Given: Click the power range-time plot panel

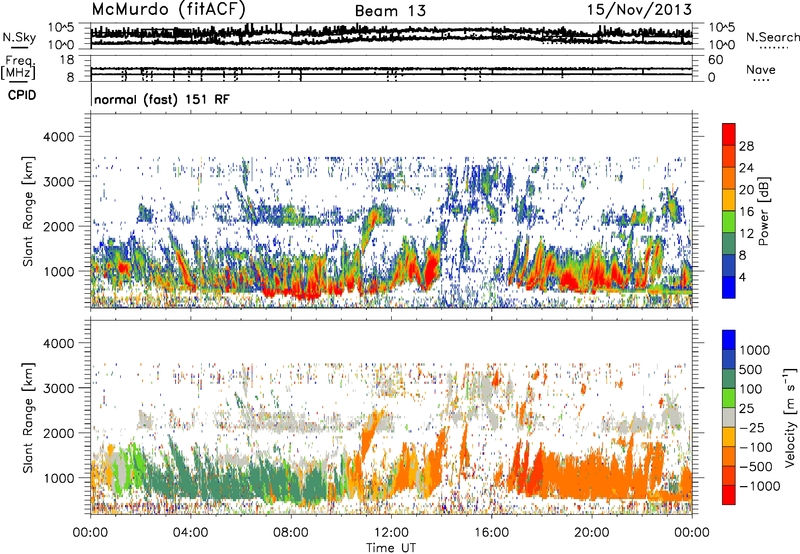Looking at the screenshot, I should pyautogui.click(x=391, y=211).
